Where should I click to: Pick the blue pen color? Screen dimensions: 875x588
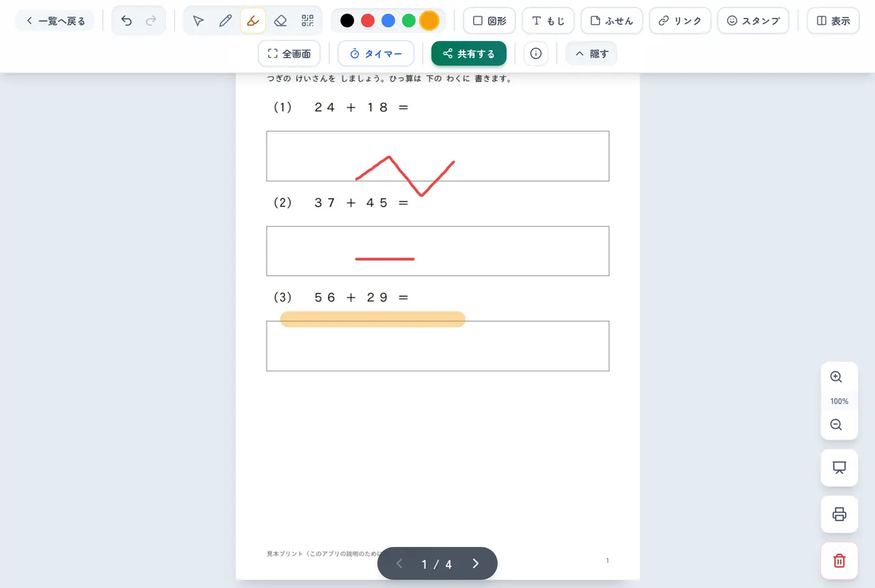pyautogui.click(x=388, y=21)
